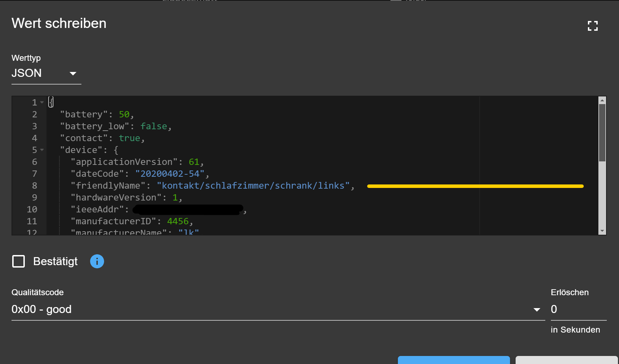Collapse the root object at line 1
This screenshot has height=364, width=619.
click(42, 102)
